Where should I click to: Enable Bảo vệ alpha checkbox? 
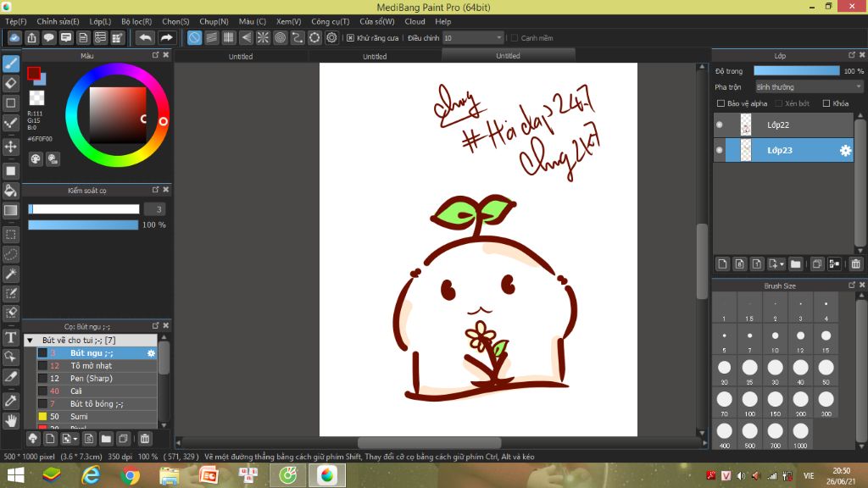[x=721, y=103]
